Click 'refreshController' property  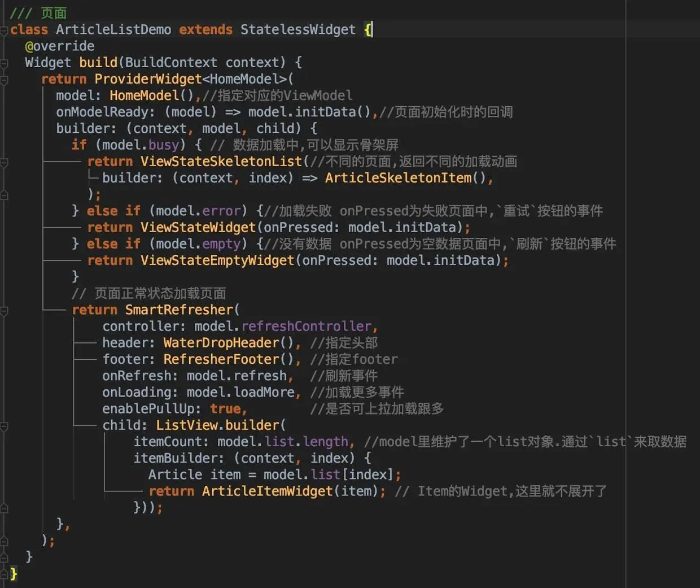[306, 326]
